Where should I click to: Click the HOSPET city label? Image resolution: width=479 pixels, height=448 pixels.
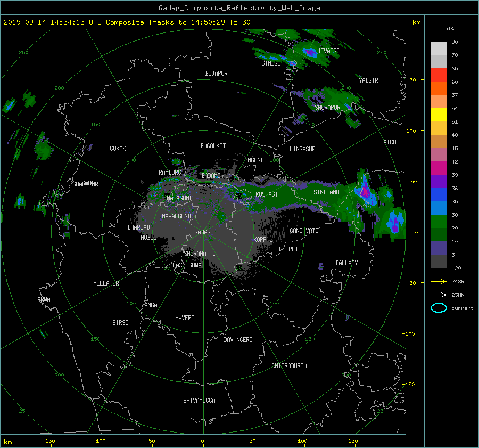(x=288, y=249)
